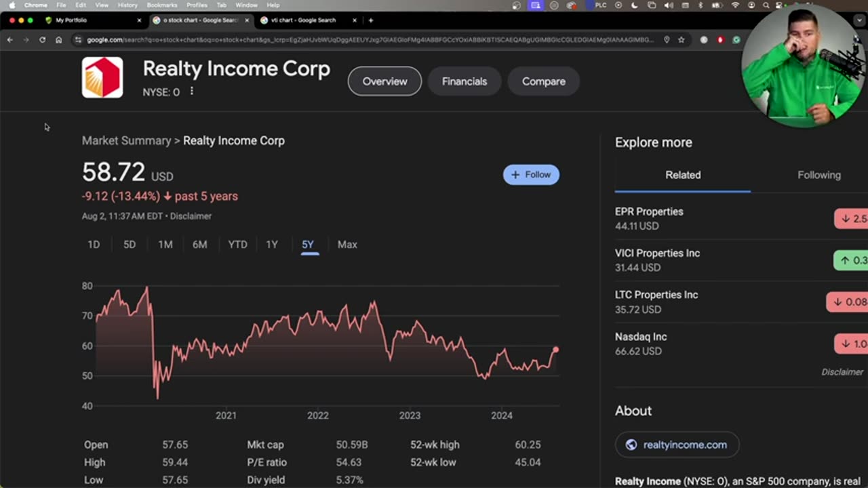868x488 pixels.
Task: Select the 5Y chart range
Action: coord(308,245)
